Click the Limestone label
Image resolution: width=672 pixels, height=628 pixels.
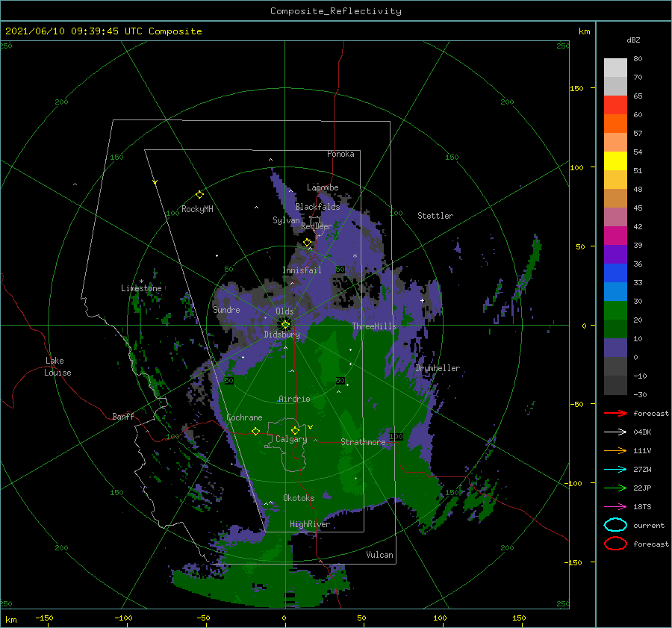coord(141,288)
